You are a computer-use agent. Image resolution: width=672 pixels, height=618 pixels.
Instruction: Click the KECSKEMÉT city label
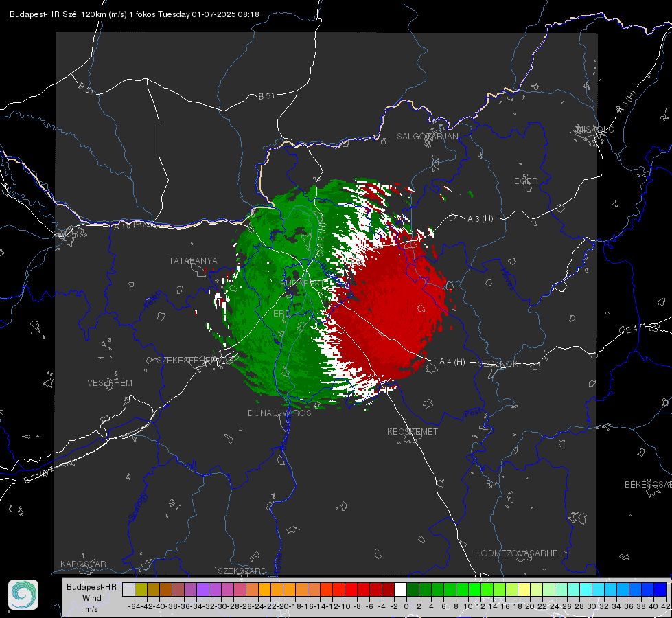tap(413, 431)
